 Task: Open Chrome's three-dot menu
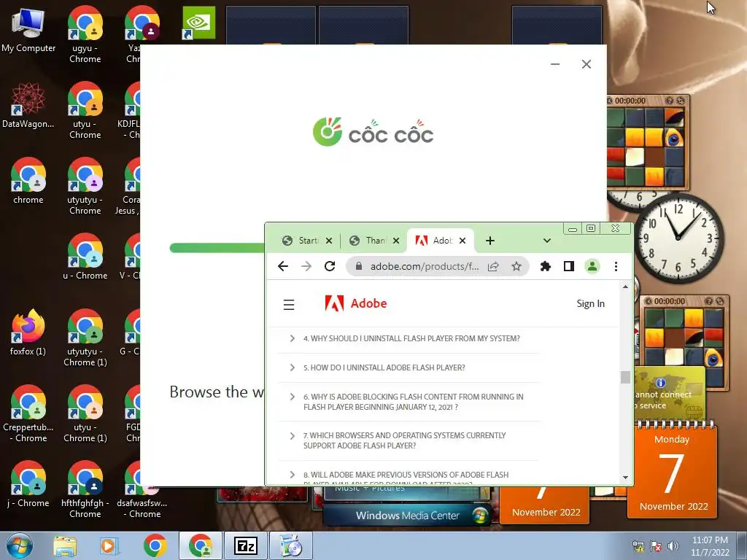pyautogui.click(x=616, y=266)
